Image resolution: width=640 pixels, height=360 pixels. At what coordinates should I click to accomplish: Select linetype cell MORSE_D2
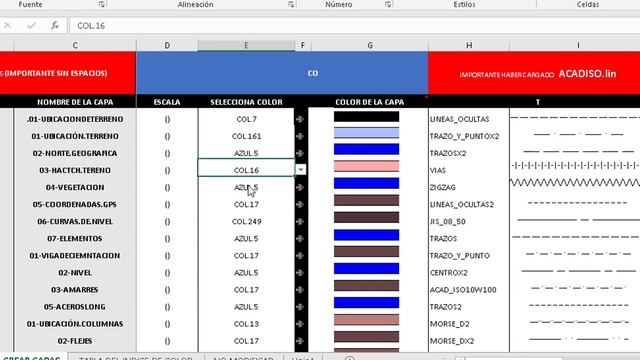pyautogui.click(x=469, y=324)
